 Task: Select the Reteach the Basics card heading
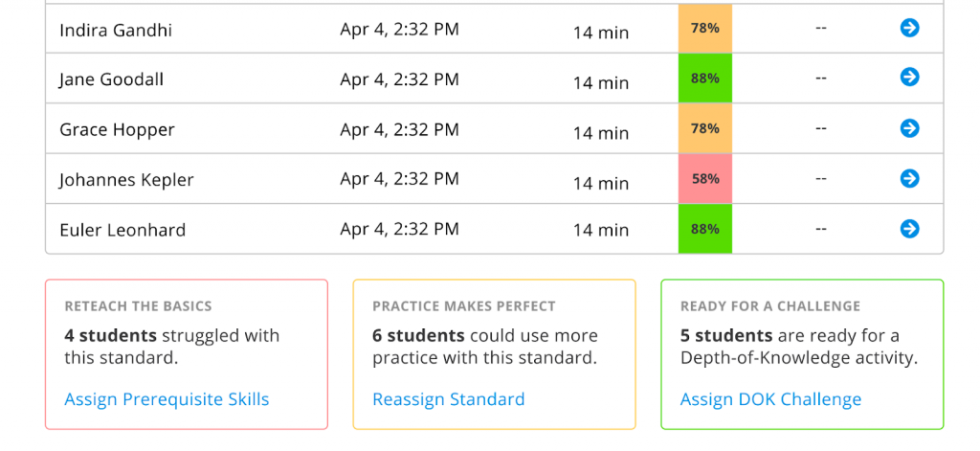pyautogui.click(x=138, y=306)
